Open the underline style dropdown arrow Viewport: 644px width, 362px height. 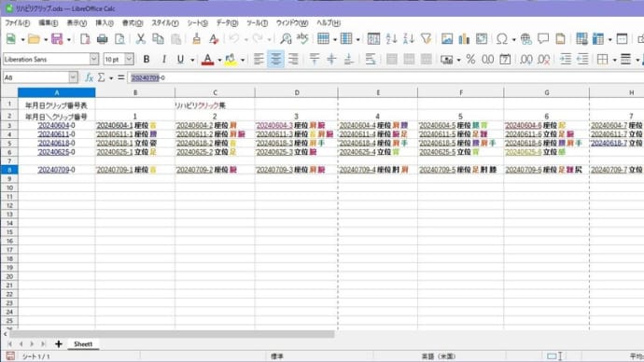pyautogui.click(x=192, y=60)
